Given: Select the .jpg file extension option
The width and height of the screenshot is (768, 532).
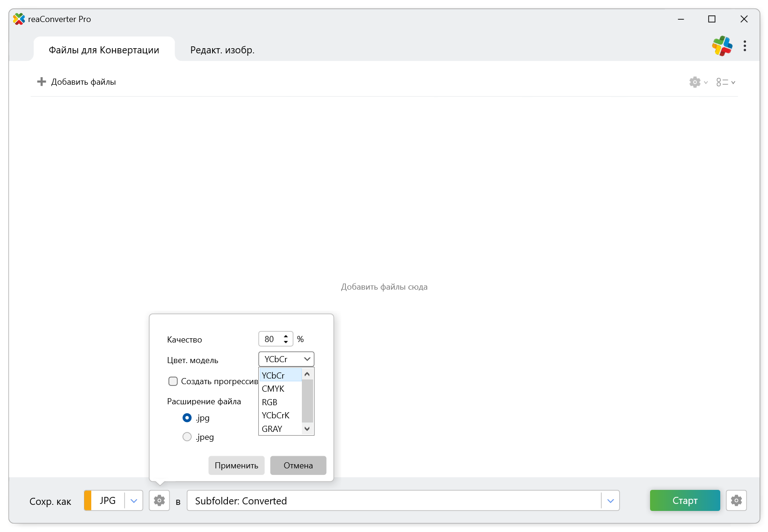Looking at the screenshot, I should [187, 418].
